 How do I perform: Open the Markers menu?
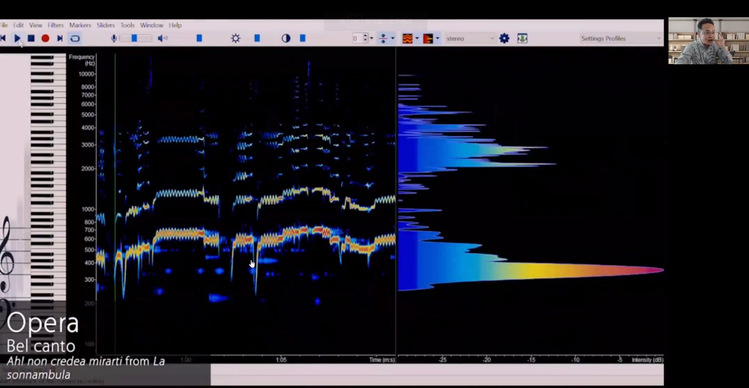coord(80,25)
